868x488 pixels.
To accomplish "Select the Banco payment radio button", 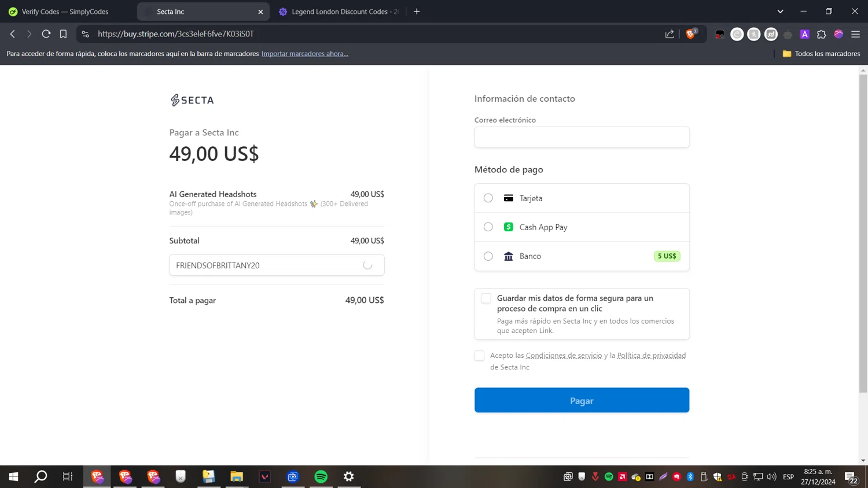I will 488,256.
